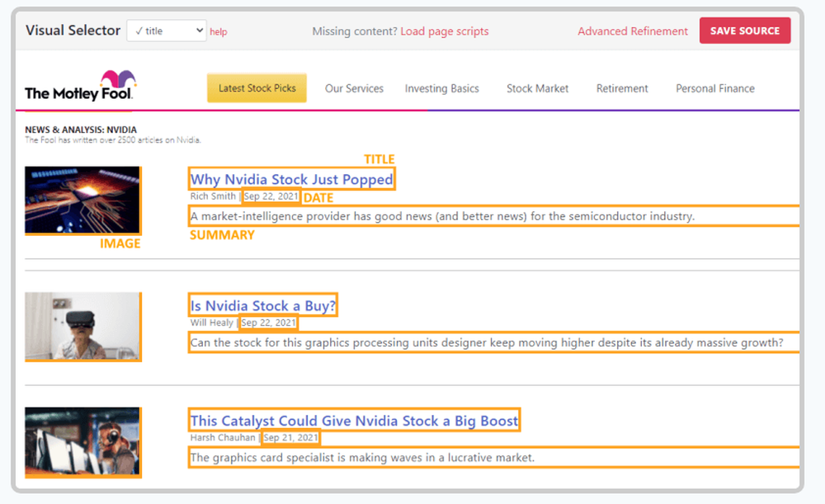
Task: Click the SAVE SOURCE button
Action: (744, 31)
